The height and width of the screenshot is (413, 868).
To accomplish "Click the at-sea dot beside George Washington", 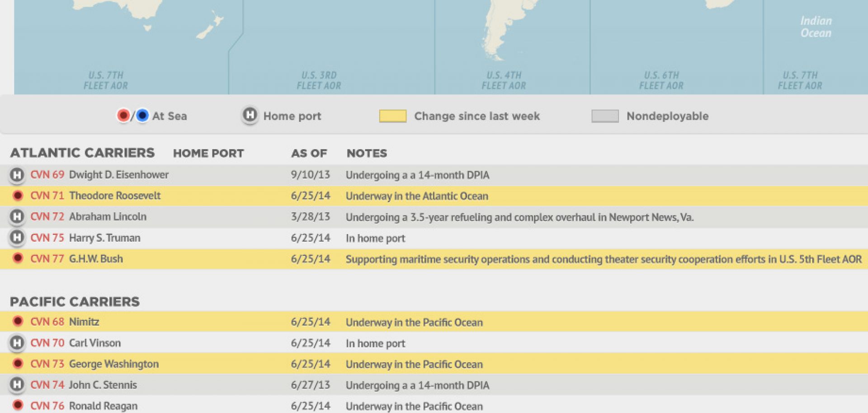I will pos(17,364).
